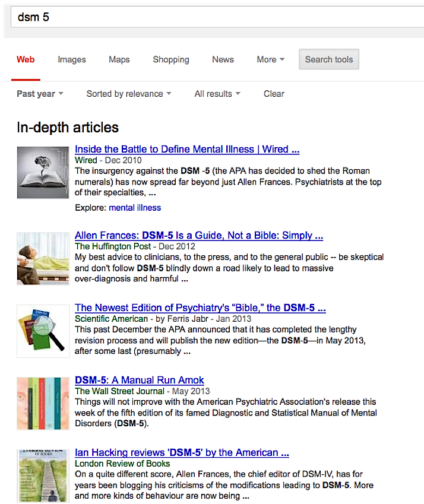Click the London Review of Books thumbnail
The height and width of the screenshot is (504, 424).
point(43,476)
